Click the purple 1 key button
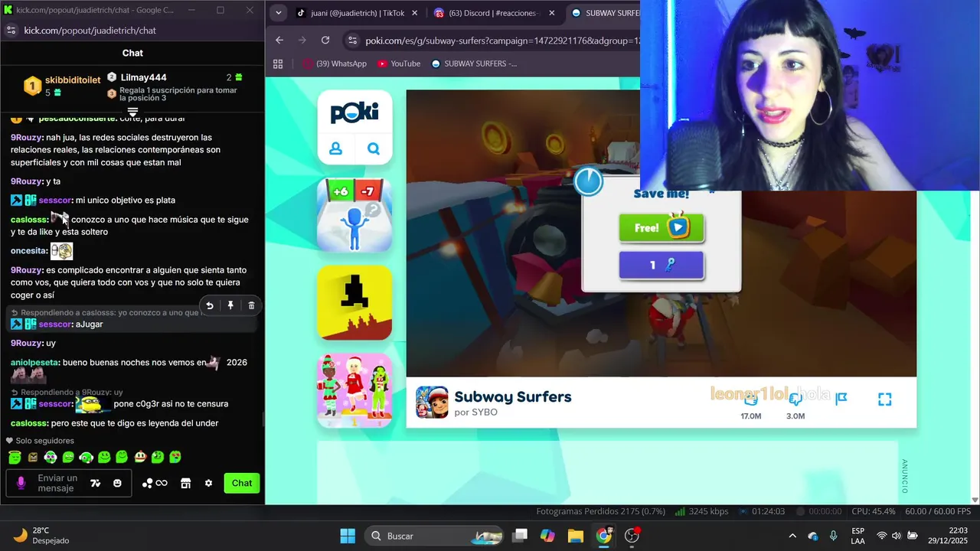This screenshot has width=980, height=551. pos(661,265)
